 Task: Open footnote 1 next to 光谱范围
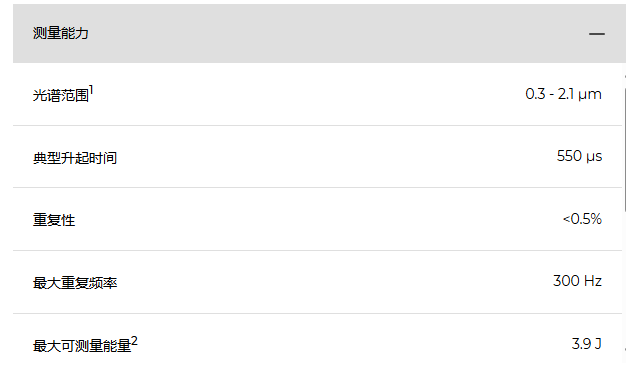tap(91, 90)
